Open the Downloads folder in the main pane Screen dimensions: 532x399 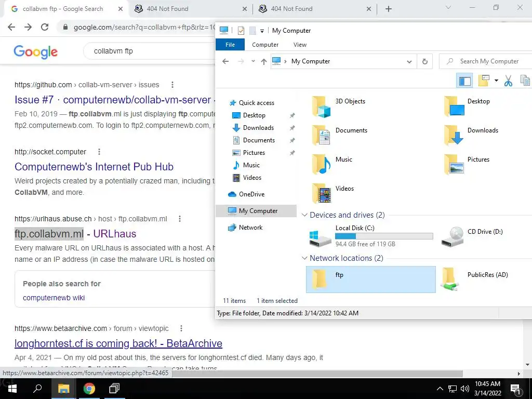[454, 136]
